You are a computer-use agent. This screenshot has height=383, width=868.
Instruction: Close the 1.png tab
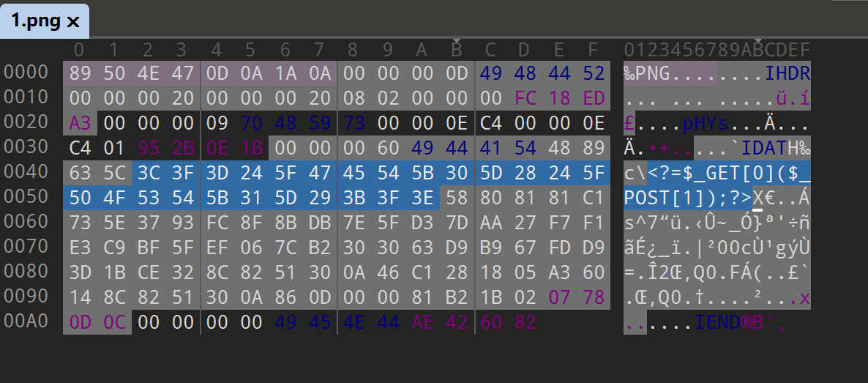73,22
